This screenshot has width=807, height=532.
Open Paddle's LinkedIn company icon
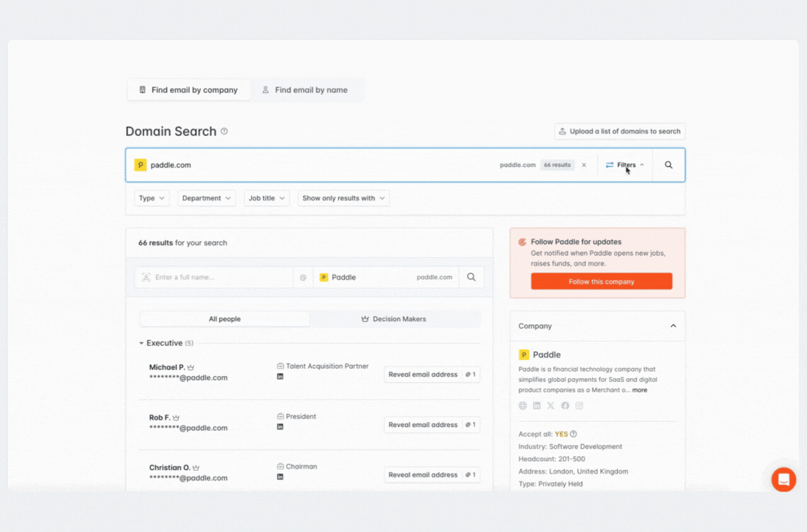537,406
